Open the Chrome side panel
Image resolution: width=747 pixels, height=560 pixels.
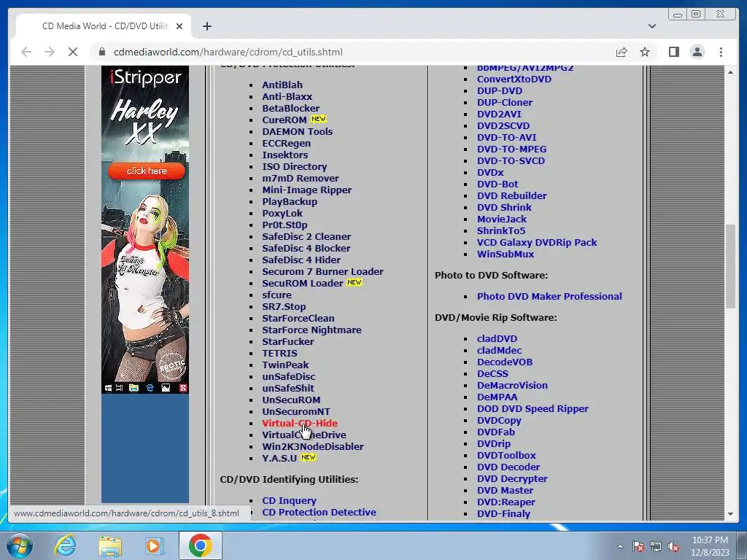[673, 52]
